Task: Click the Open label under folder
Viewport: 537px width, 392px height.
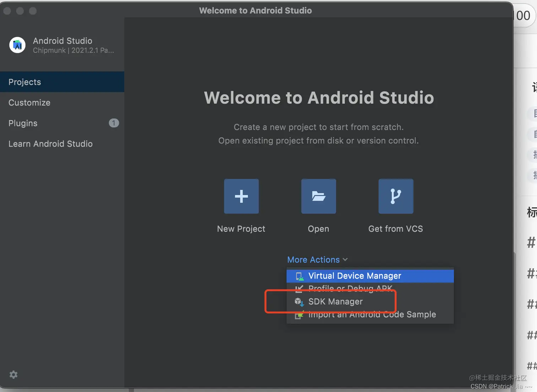Action: pos(319,229)
